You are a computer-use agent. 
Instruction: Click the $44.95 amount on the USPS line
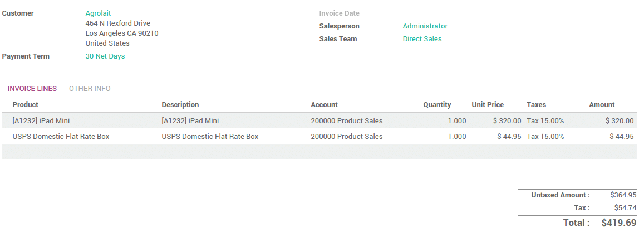click(x=621, y=136)
